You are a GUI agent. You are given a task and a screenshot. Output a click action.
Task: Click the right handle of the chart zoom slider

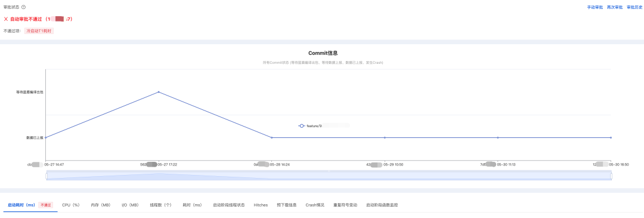[611, 176]
